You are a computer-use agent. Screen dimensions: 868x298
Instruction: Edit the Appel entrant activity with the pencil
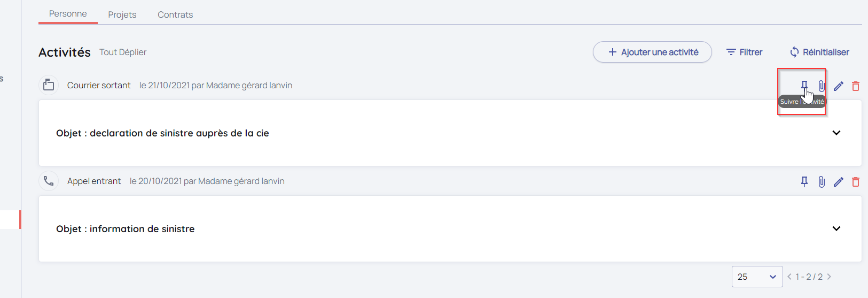839,182
